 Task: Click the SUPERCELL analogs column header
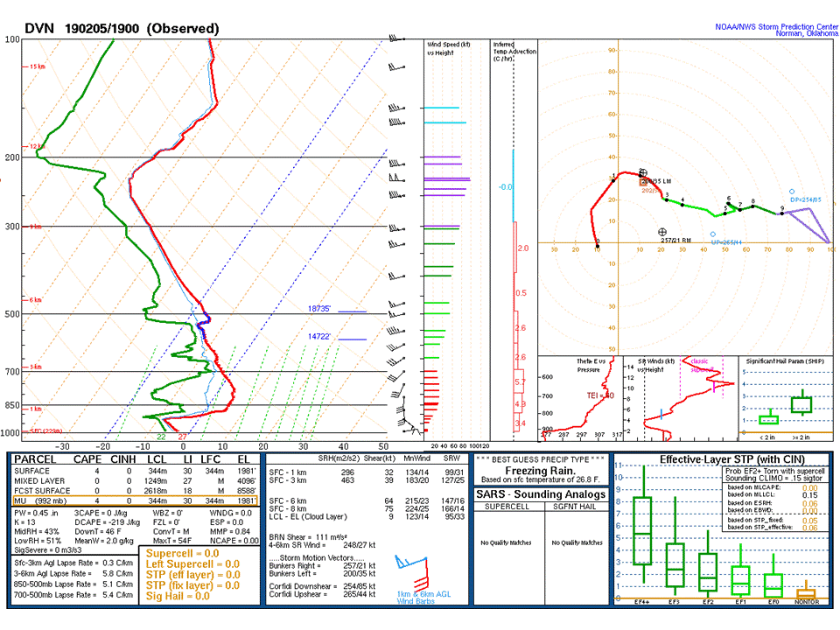(x=507, y=507)
